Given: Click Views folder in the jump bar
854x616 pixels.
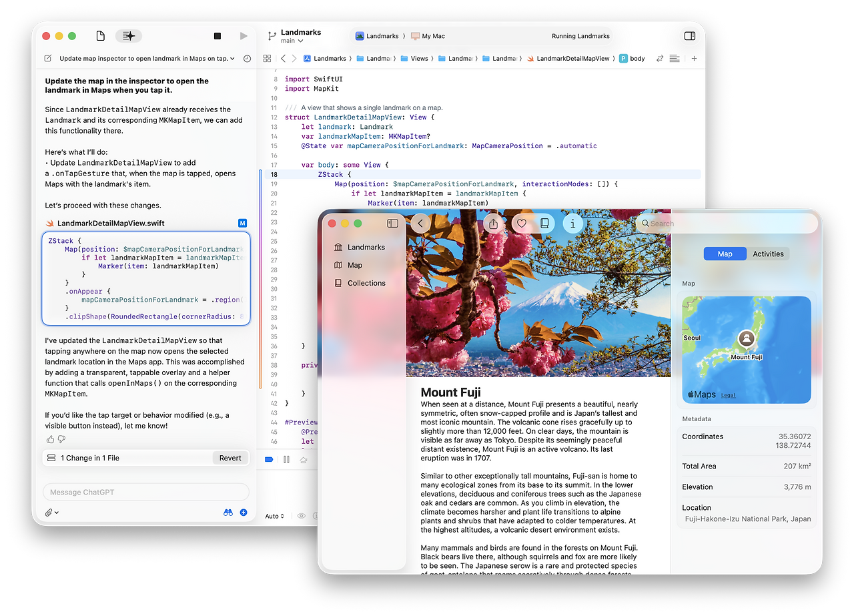Looking at the screenshot, I should point(414,59).
